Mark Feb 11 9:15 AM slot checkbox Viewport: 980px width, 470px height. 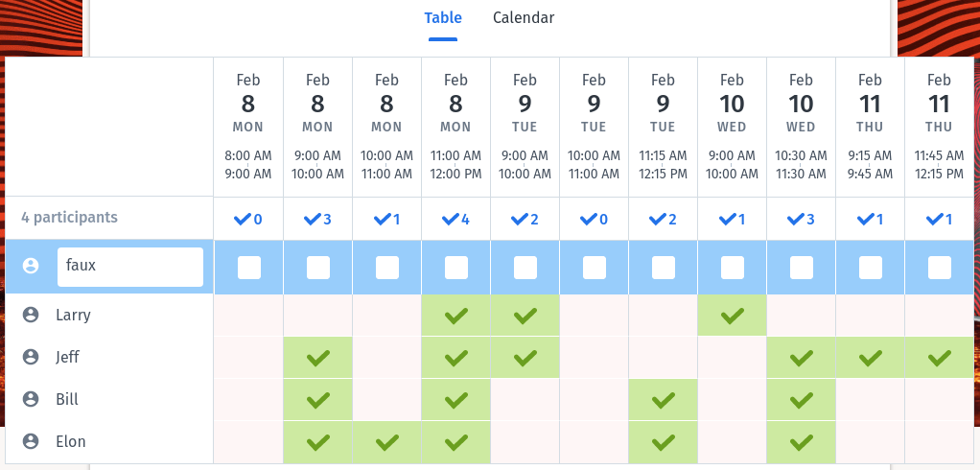(871, 268)
